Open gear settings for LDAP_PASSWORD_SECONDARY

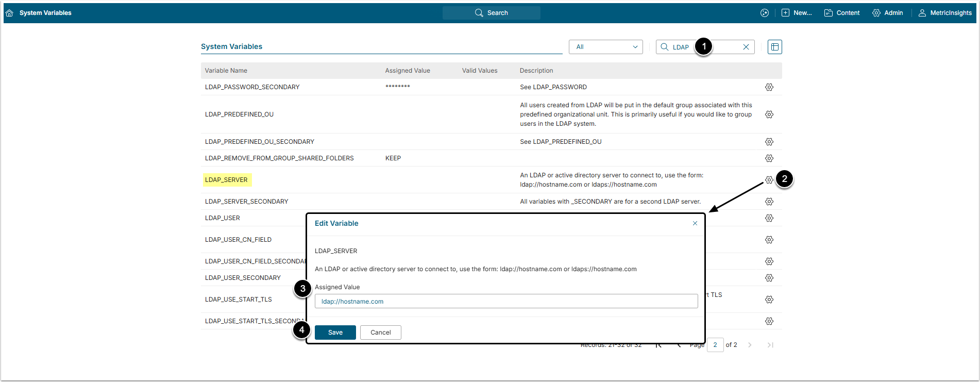coord(769,87)
